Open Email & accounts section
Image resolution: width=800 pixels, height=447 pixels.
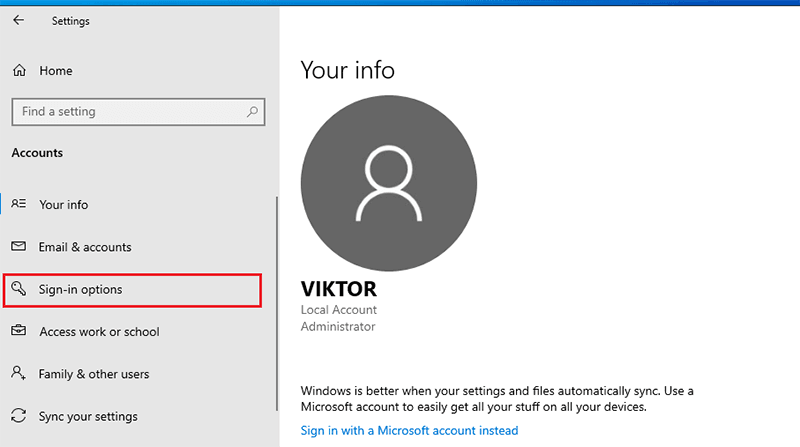(85, 247)
